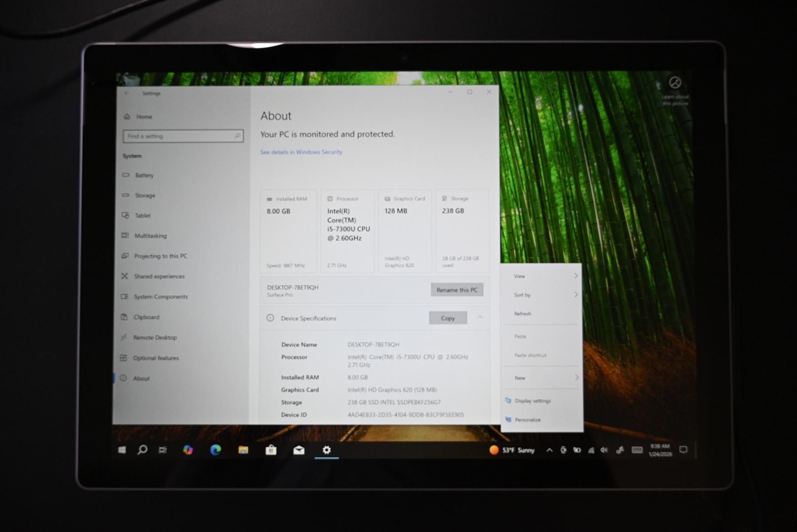This screenshot has width=797, height=532.
Task: Click the Rename this PC button
Action: [x=457, y=290]
